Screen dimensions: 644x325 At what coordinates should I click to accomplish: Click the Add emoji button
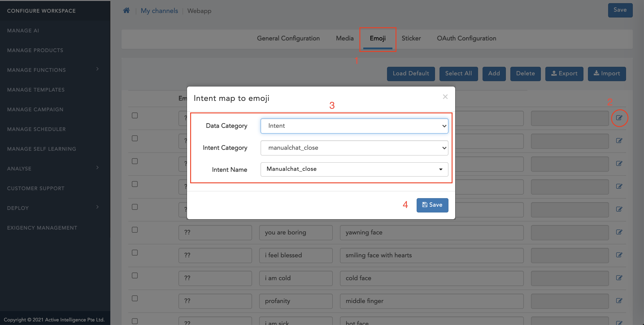pos(494,74)
